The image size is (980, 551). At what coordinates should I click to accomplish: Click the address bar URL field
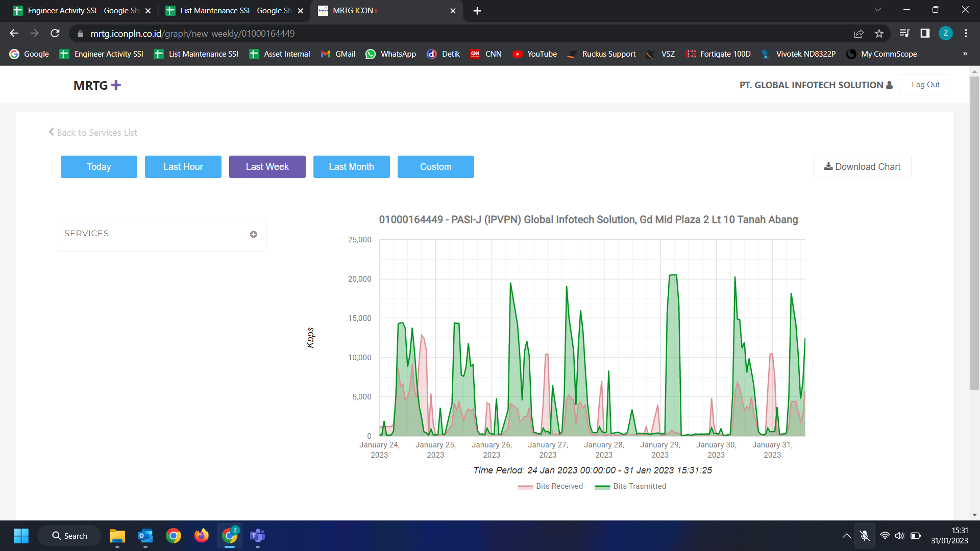tap(459, 34)
